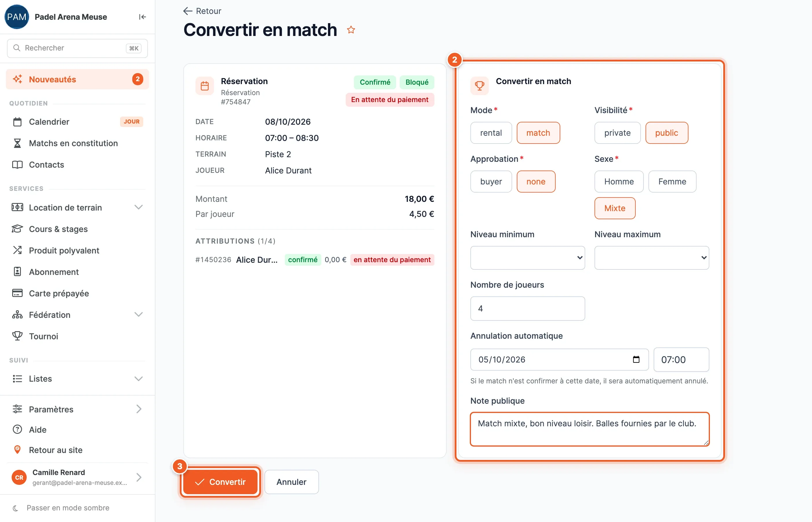Expand the Location de terrain chevron
Image resolution: width=812 pixels, height=522 pixels.
coord(138,207)
